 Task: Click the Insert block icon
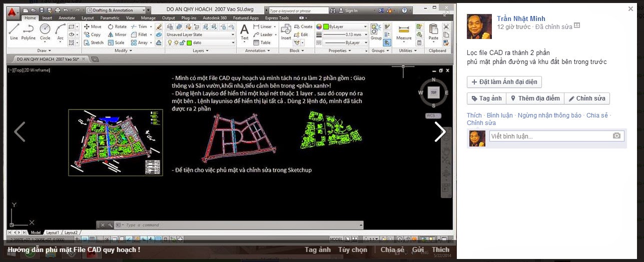pyautogui.click(x=286, y=32)
